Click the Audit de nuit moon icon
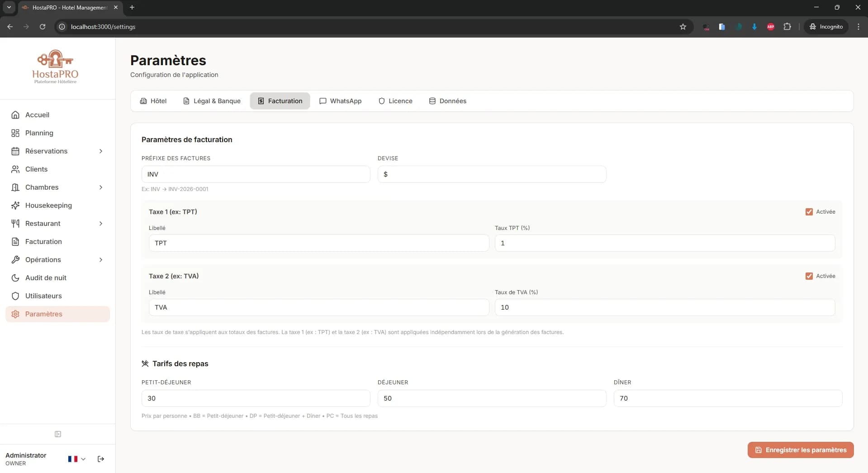 point(15,278)
